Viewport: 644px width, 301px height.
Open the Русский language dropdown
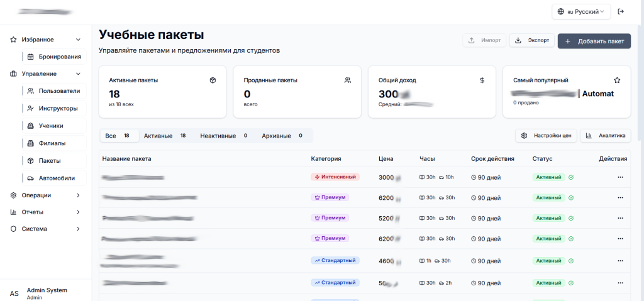[581, 11]
